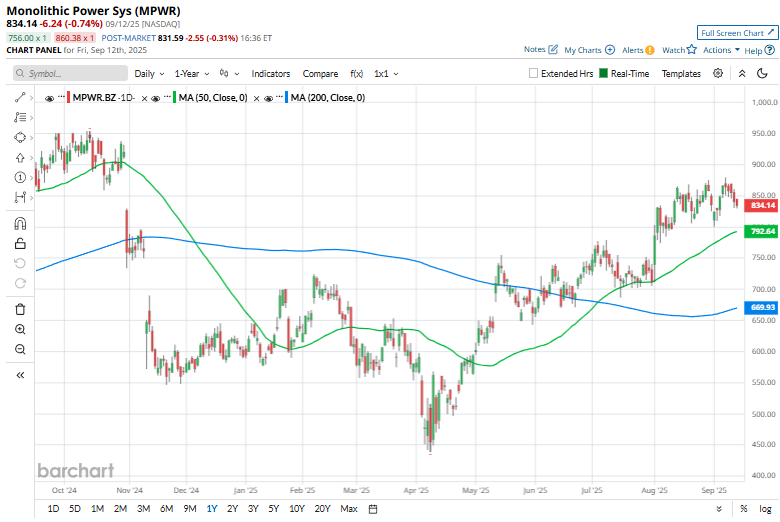Select the shapes drawing tool
This screenshot has width=780, height=522.
click(20, 137)
